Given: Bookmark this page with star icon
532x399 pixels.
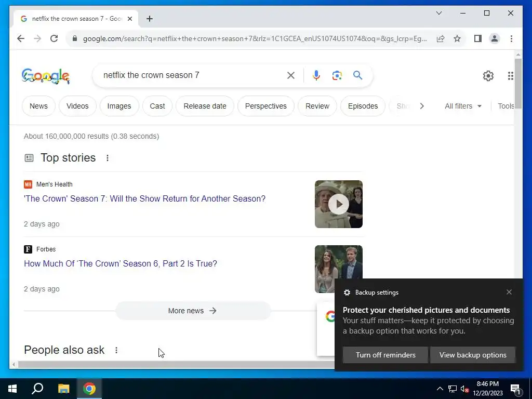Looking at the screenshot, I should coord(457,38).
